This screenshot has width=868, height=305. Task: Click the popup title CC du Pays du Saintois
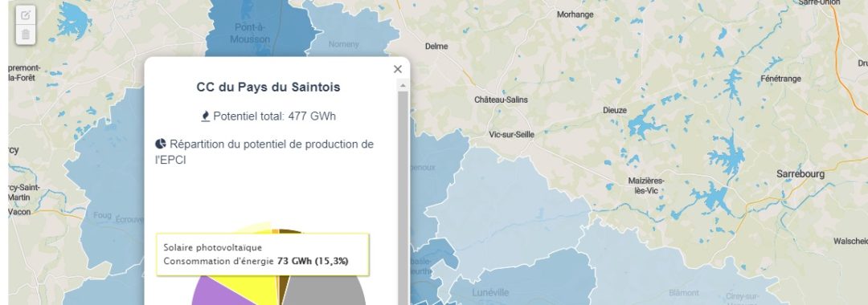coord(268,87)
